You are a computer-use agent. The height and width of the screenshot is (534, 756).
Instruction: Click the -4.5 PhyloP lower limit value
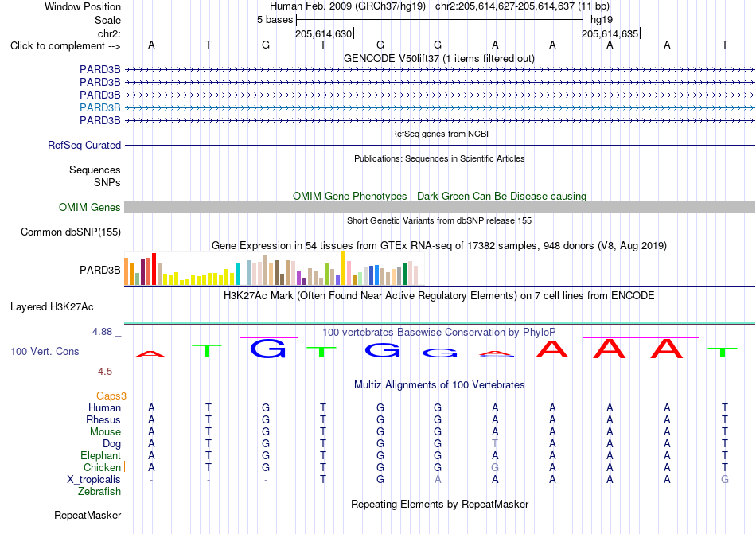click(x=103, y=371)
